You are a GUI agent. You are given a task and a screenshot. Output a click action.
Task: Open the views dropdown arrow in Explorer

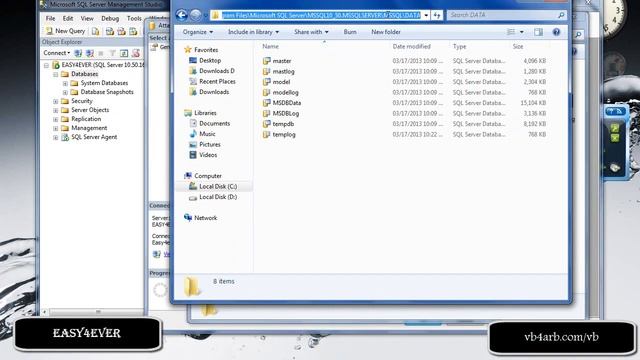[522, 32]
